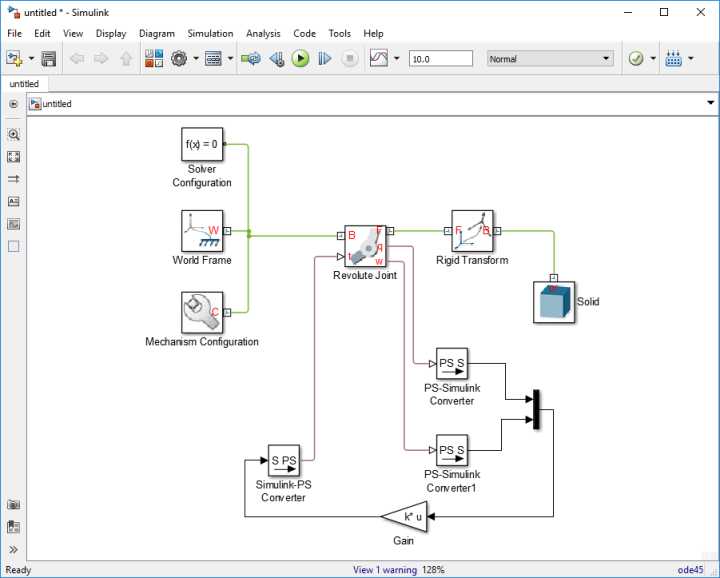The height and width of the screenshot is (578, 720).
Task: Click the Step Forward button
Action: (325, 59)
